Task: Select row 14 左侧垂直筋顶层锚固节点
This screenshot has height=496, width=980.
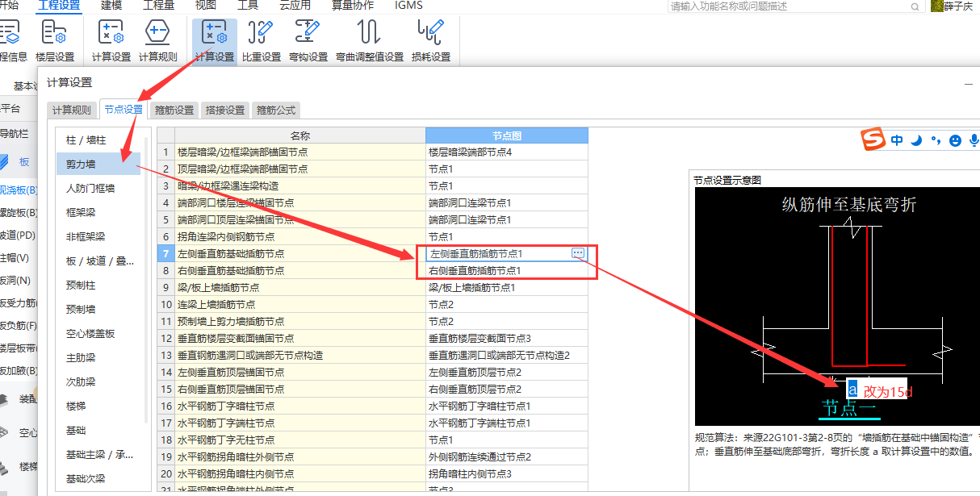Action: (x=300, y=372)
